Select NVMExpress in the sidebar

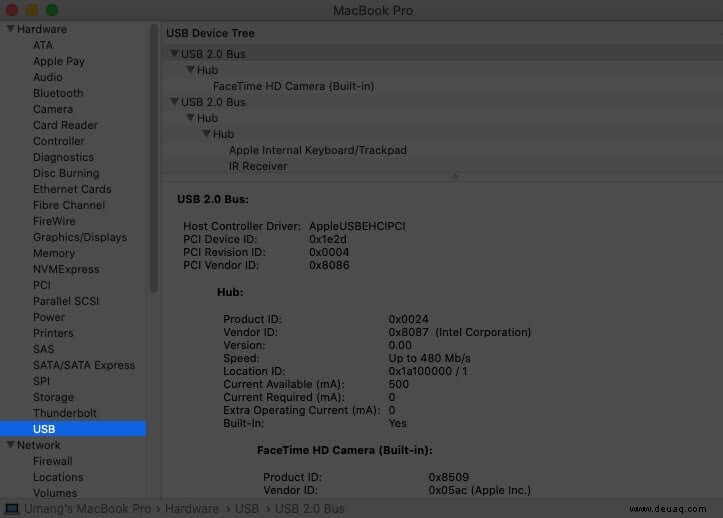click(x=66, y=269)
